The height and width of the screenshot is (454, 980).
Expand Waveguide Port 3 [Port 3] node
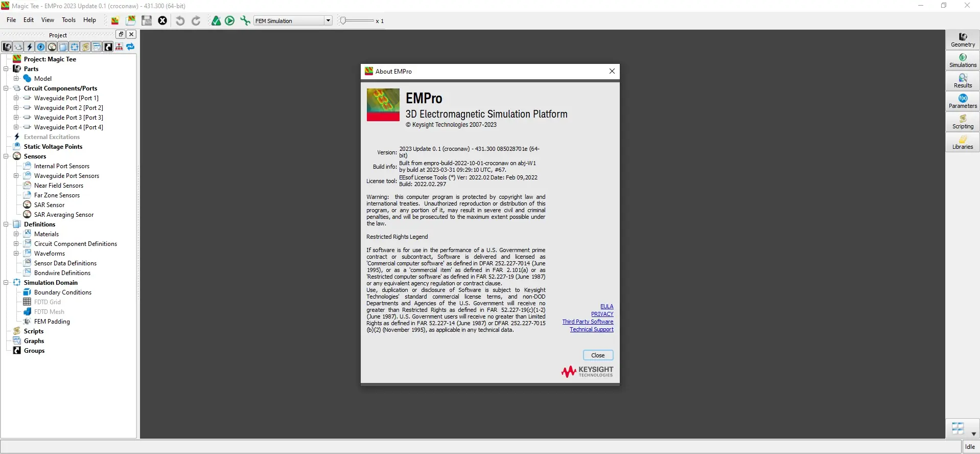click(x=16, y=117)
